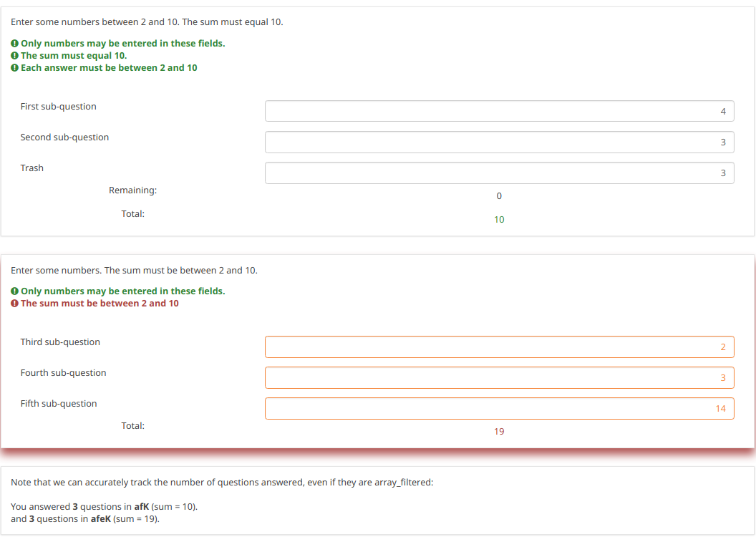Click the "First sub-question" label
The image size is (756, 537).
coord(58,107)
